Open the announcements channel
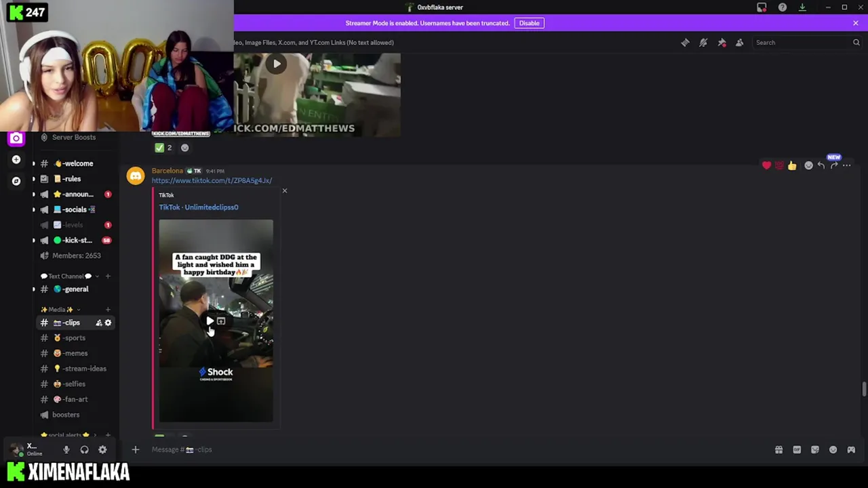 (x=73, y=195)
